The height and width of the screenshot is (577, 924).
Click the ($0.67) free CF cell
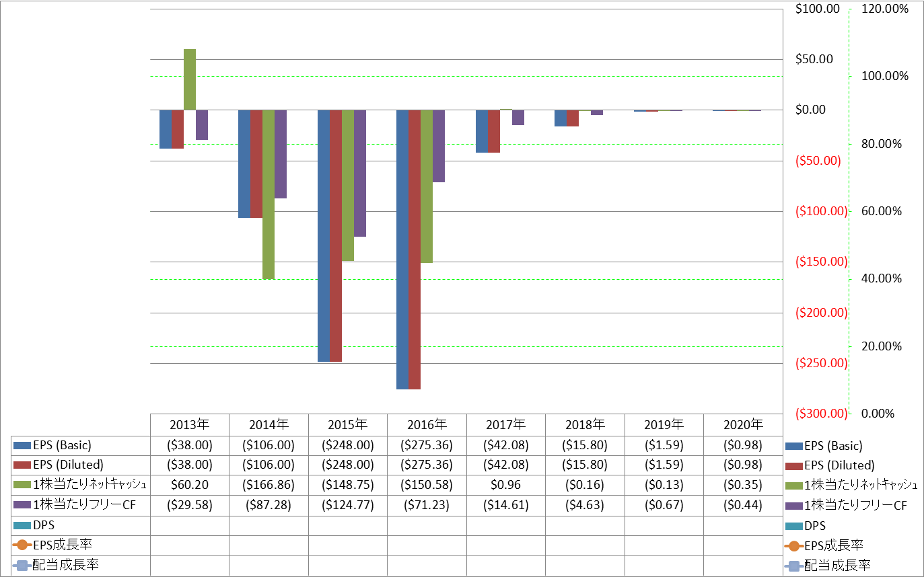pos(664,506)
